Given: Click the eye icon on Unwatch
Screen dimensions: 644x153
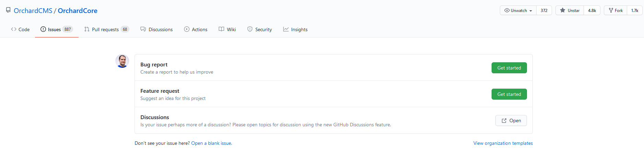Looking at the screenshot, I should point(507,10).
